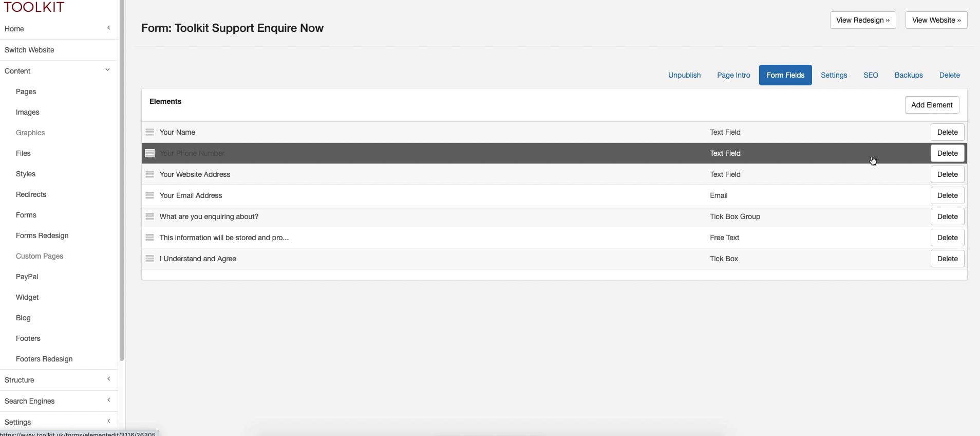This screenshot has height=436, width=980.
Task: Delete the Free Text element
Action: click(x=947, y=238)
